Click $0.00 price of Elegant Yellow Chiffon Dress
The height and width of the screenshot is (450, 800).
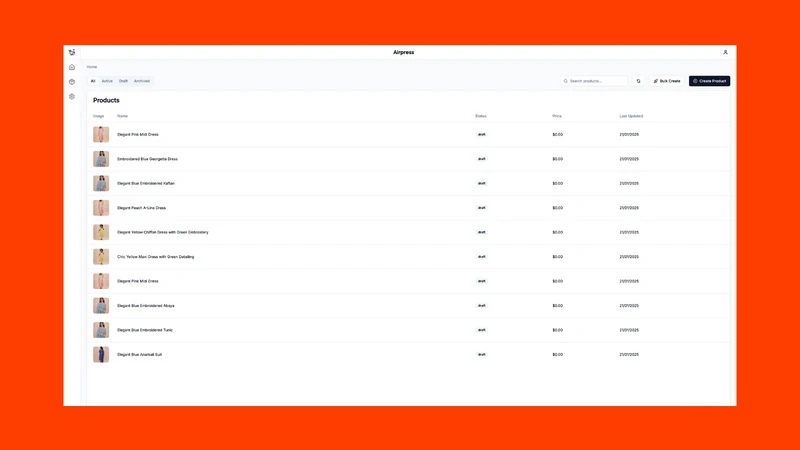[x=557, y=232]
